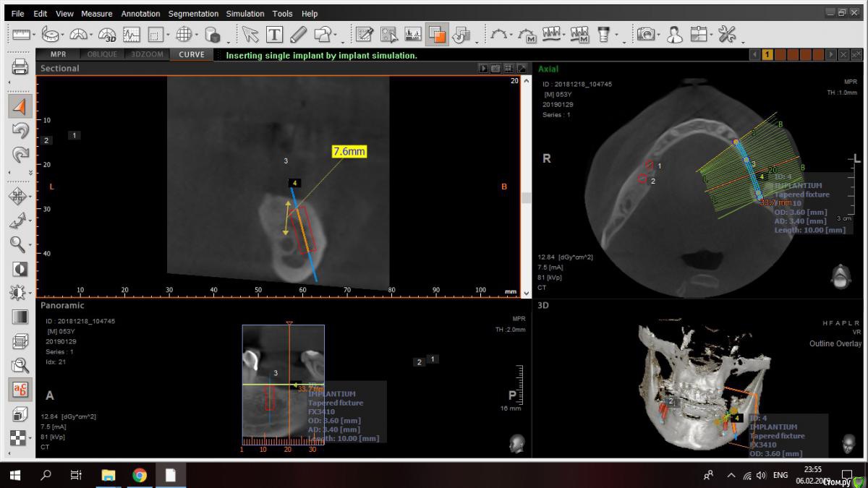868x488 pixels.
Task: Open the Segmentation menu
Action: click(193, 14)
